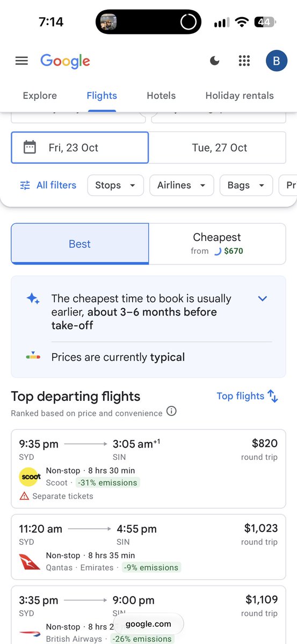Tap the sort arrows beside Top flights
Viewport: 297px width, 644px height.
click(273, 397)
